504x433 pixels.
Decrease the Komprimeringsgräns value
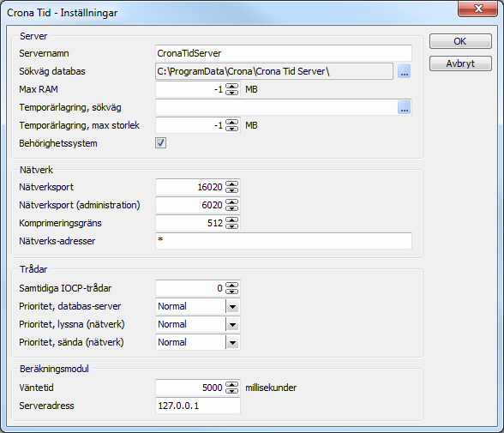point(231,226)
